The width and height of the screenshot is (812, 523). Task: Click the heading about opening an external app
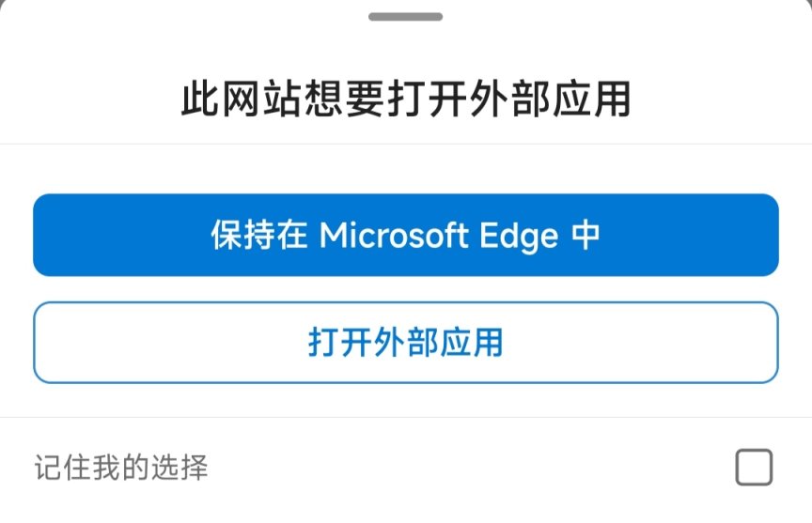click(x=405, y=100)
